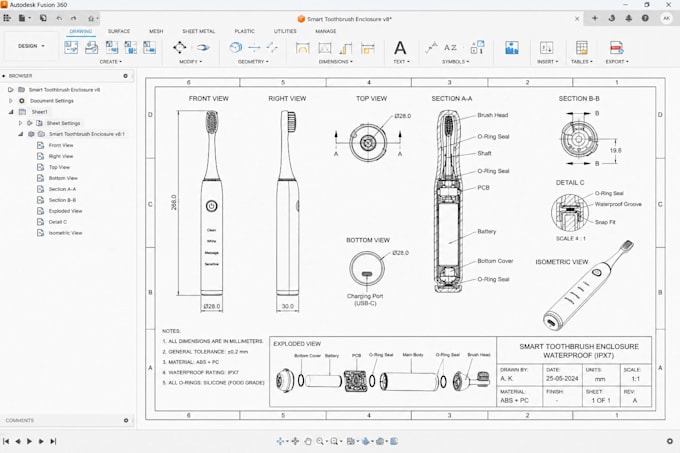Undo the last action
Viewport: 680px width, 453px height.
(x=59, y=18)
